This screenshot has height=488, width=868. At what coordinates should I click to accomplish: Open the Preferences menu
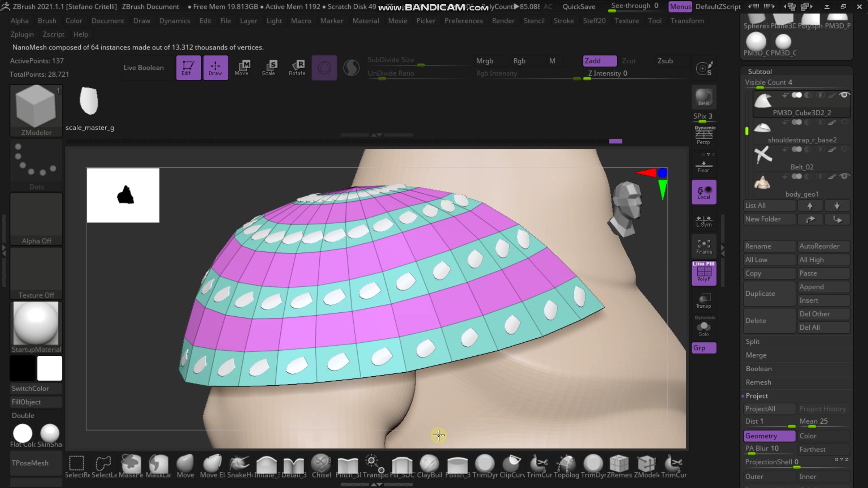(464, 21)
